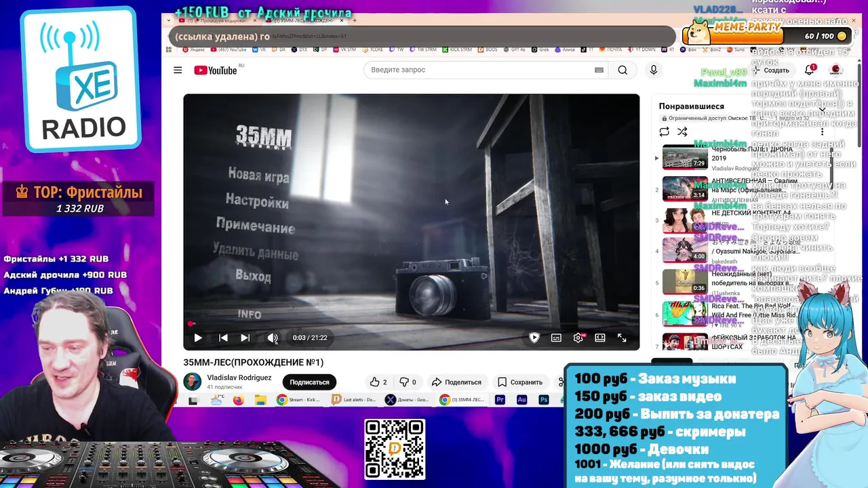This screenshot has width=868, height=488.
Task: Skip to previous video in playlist
Action: (x=223, y=338)
